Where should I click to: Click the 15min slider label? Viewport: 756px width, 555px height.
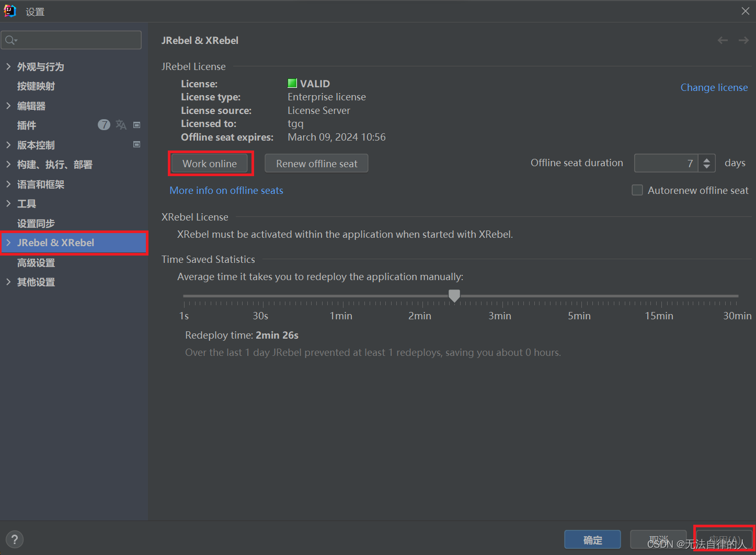click(659, 316)
